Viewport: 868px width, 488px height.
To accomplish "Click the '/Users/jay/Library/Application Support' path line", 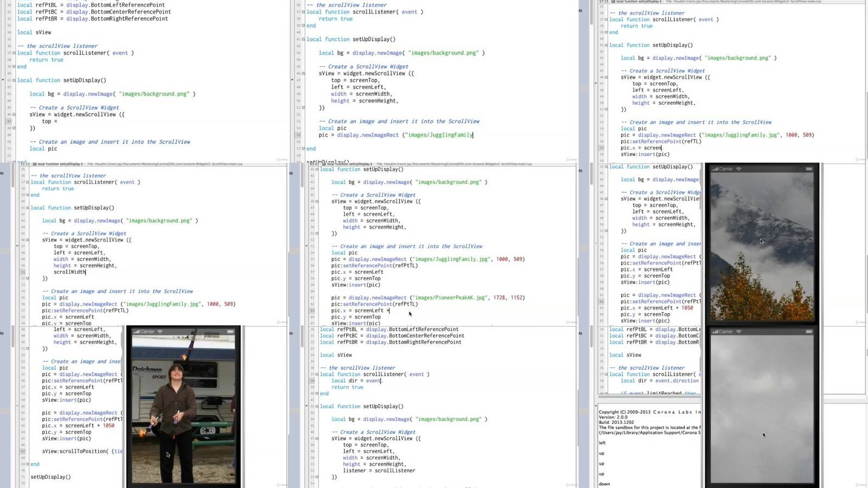I will (x=650, y=433).
